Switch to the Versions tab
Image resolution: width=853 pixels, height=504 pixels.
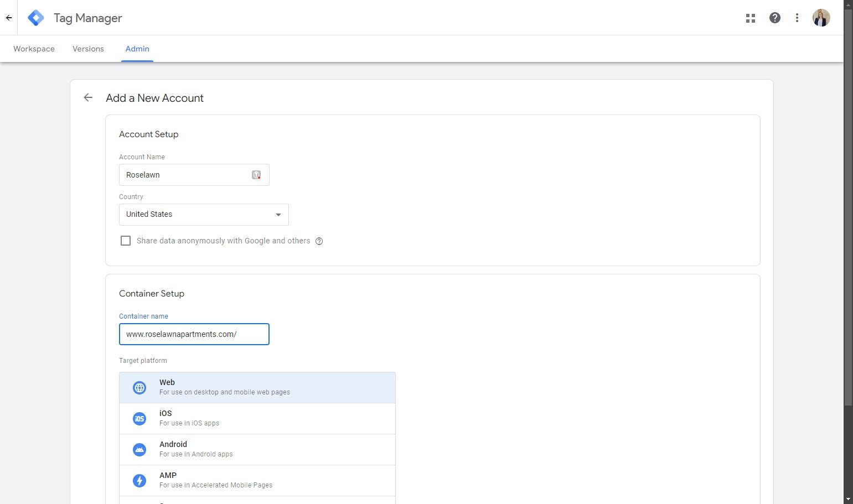(88, 49)
